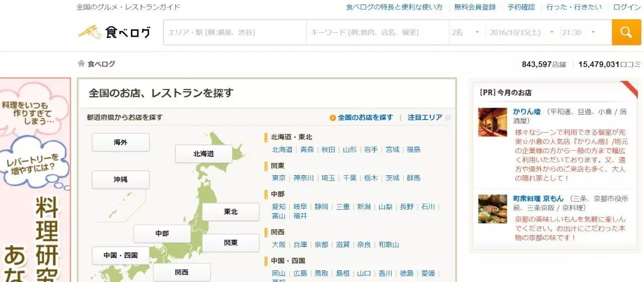Open the 三重 prefecture link

pyautogui.click(x=343, y=207)
